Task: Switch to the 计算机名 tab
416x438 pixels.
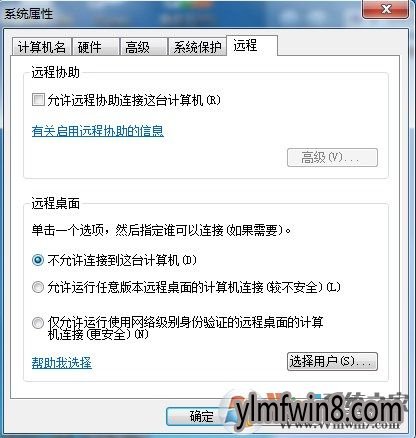Action: [42, 47]
